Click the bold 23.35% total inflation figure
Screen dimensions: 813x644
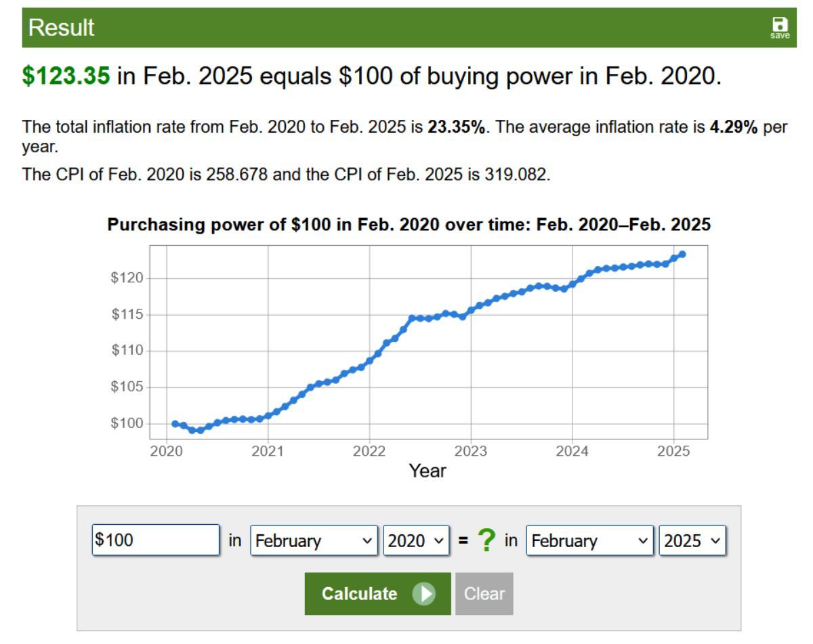click(456, 127)
